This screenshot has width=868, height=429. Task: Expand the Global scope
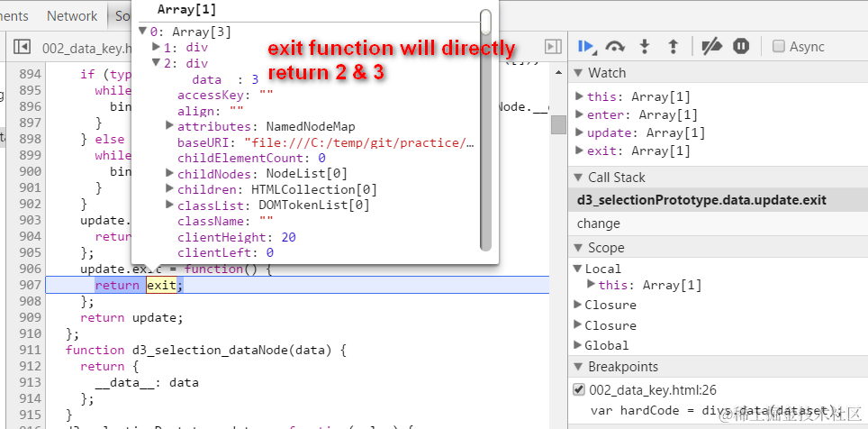[x=578, y=345]
